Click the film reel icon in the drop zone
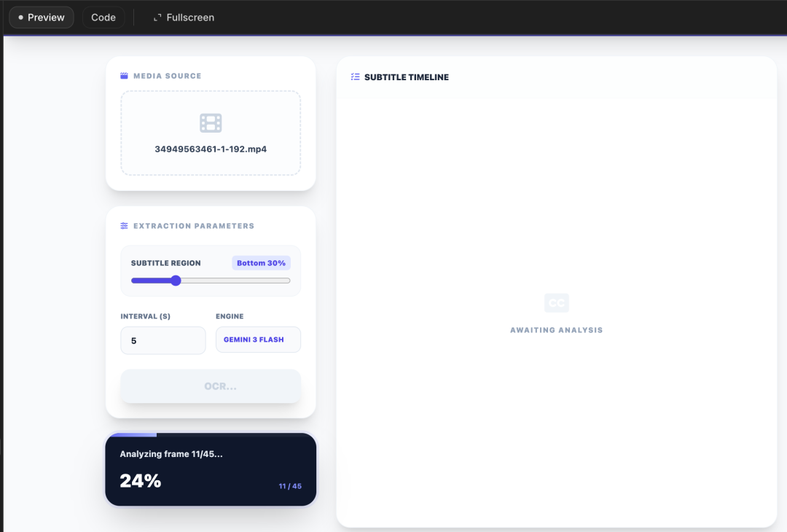The height and width of the screenshot is (532, 787). 210,122
